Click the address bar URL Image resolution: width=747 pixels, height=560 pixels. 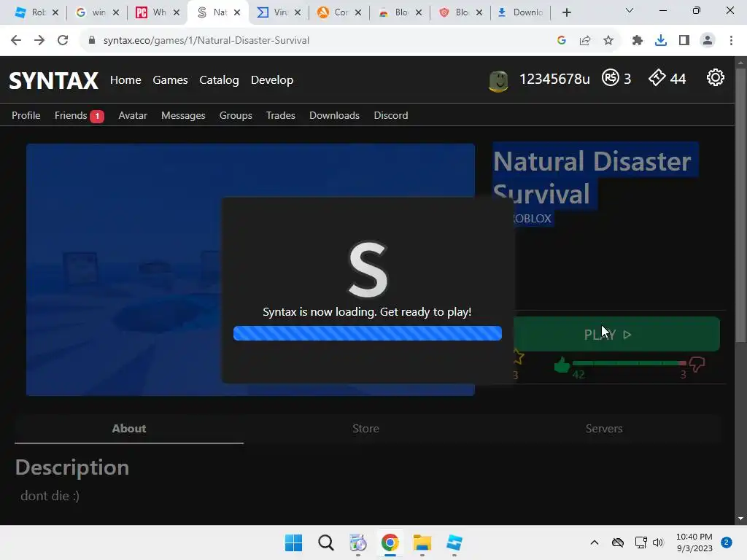tap(206, 41)
